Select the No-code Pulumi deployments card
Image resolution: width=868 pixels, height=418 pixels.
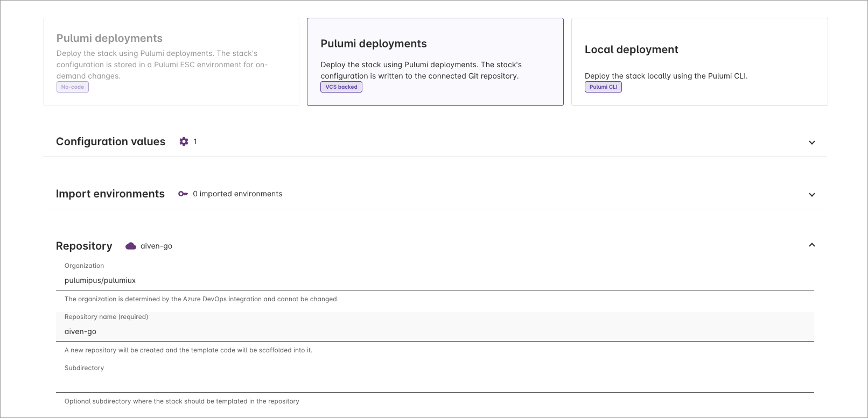(x=171, y=62)
